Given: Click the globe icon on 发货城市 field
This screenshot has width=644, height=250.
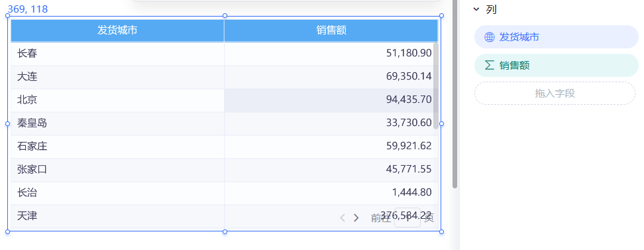Looking at the screenshot, I should coord(489,37).
